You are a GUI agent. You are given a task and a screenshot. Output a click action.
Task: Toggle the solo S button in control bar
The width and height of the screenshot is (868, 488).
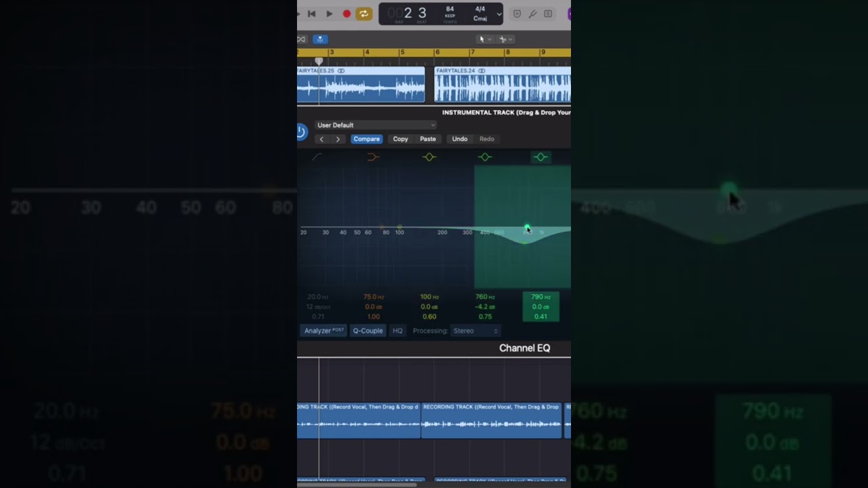tap(548, 14)
